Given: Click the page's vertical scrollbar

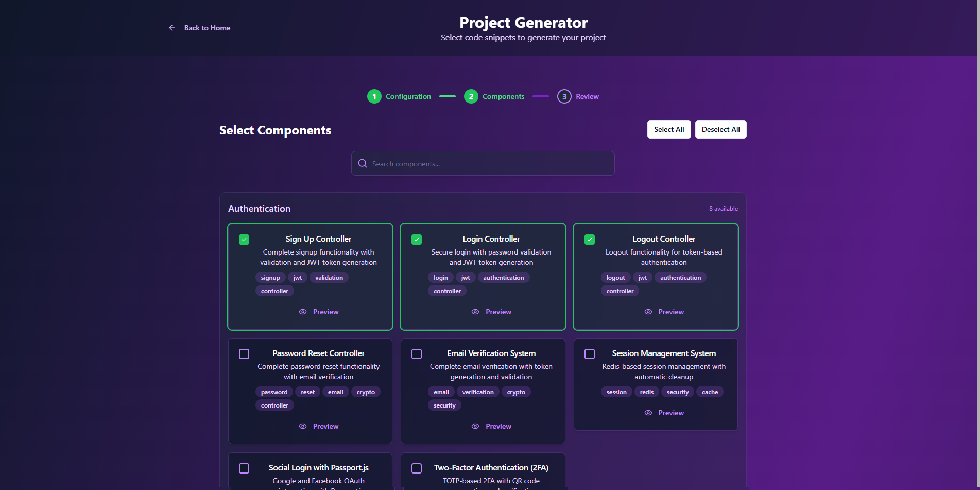Looking at the screenshot, I should pos(977,245).
